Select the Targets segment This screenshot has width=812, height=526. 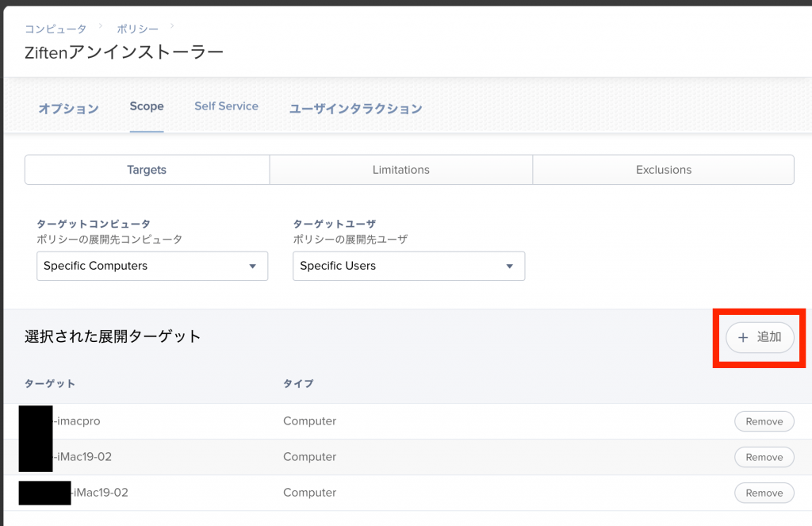pyautogui.click(x=147, y=170)
